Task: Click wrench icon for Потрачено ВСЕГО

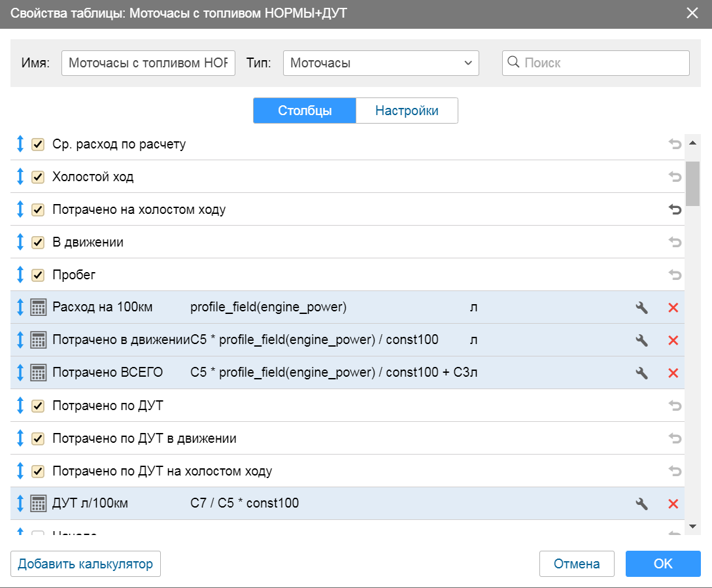Action: 641,373
